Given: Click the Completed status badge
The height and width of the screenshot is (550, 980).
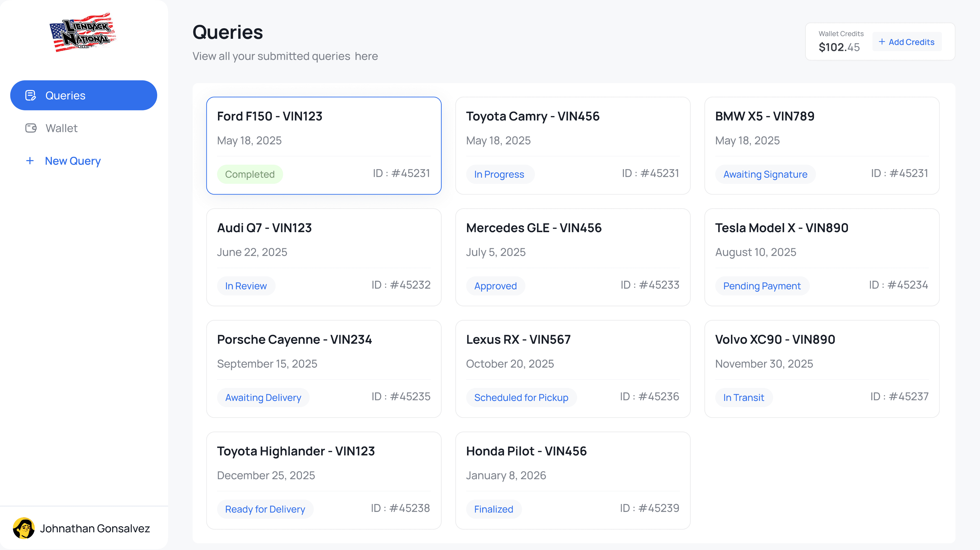Looking at the screenshot, I should [250, 174].
